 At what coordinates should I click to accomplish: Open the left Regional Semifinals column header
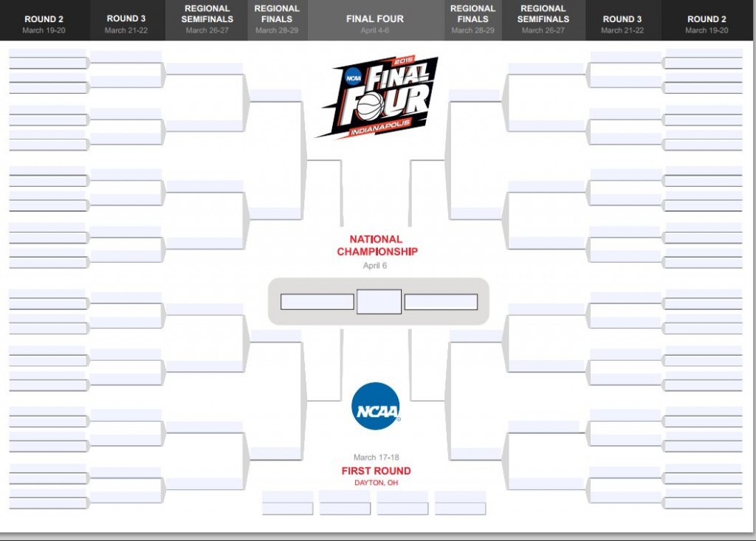[x=207, y=20]
